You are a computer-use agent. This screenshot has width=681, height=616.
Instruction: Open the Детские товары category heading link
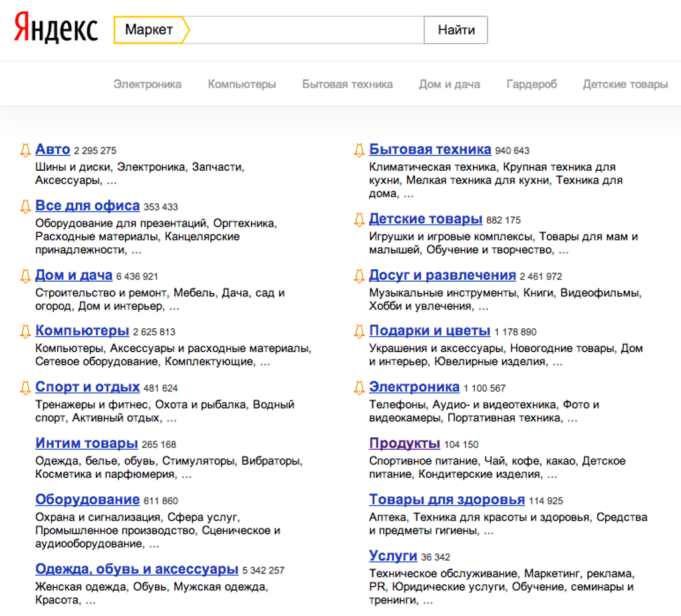click(426, 219)
